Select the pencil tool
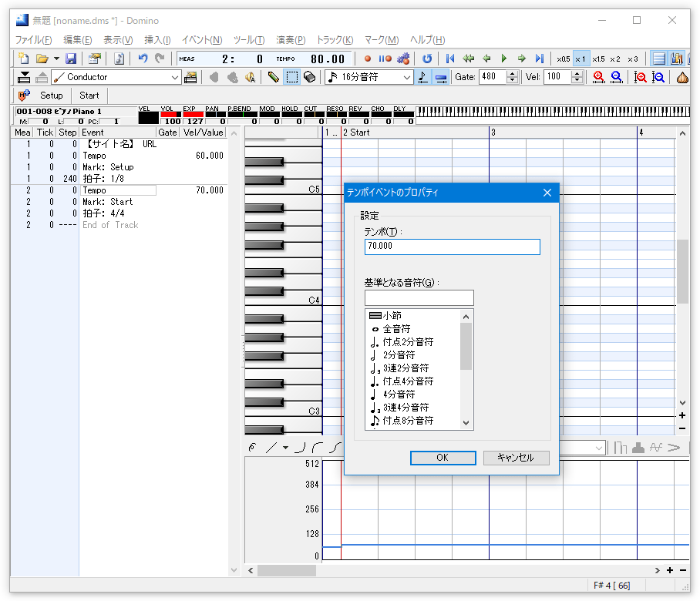This screenshot has width=700, height=601. [273, 77]
